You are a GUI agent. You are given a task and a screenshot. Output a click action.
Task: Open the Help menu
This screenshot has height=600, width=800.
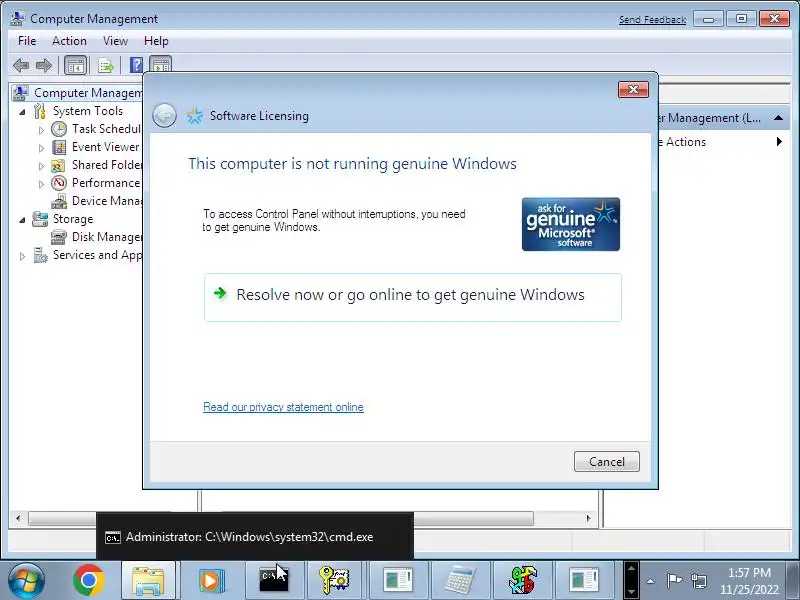coord(156,41)
